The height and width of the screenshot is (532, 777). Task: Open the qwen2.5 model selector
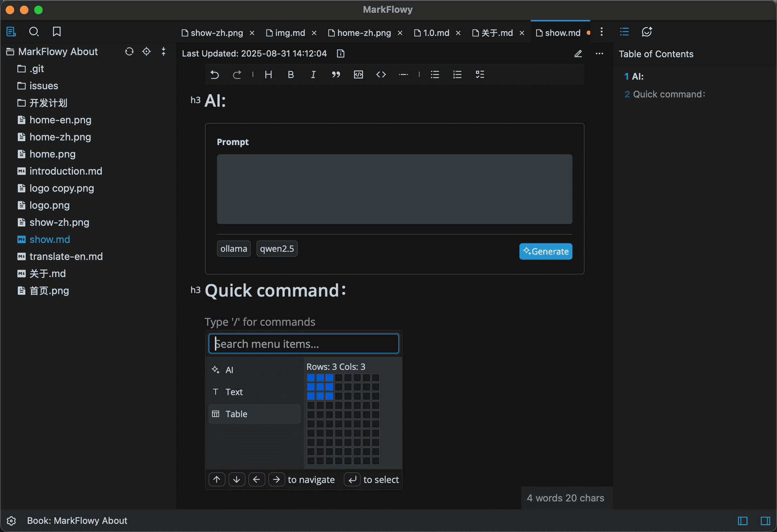[277, 249]
